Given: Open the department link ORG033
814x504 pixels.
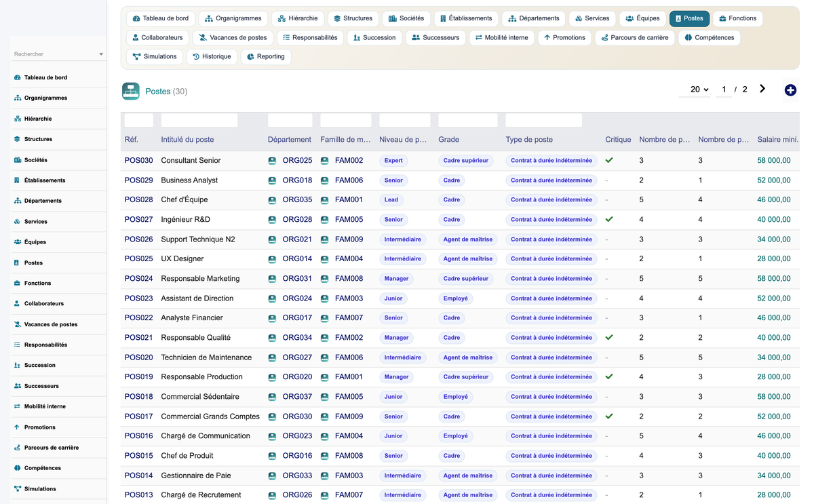Looking at the screenshot, I should coord(297,476).
